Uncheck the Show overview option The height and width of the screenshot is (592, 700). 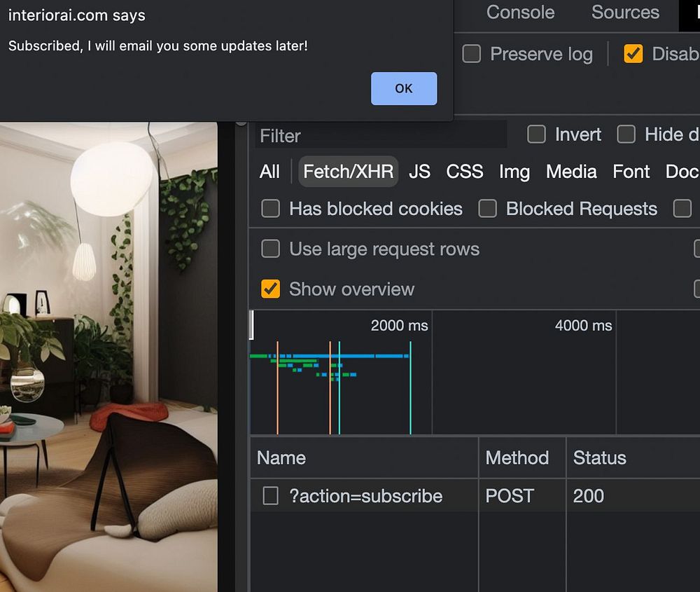pyautogui.click(x=270, y=289)
